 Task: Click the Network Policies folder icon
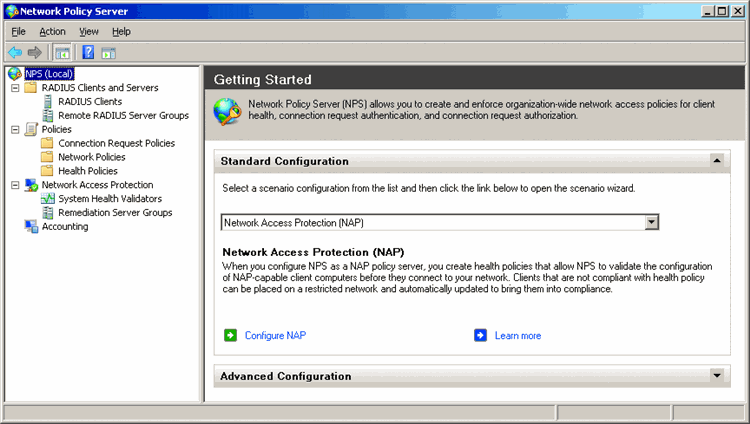point(47,157)
